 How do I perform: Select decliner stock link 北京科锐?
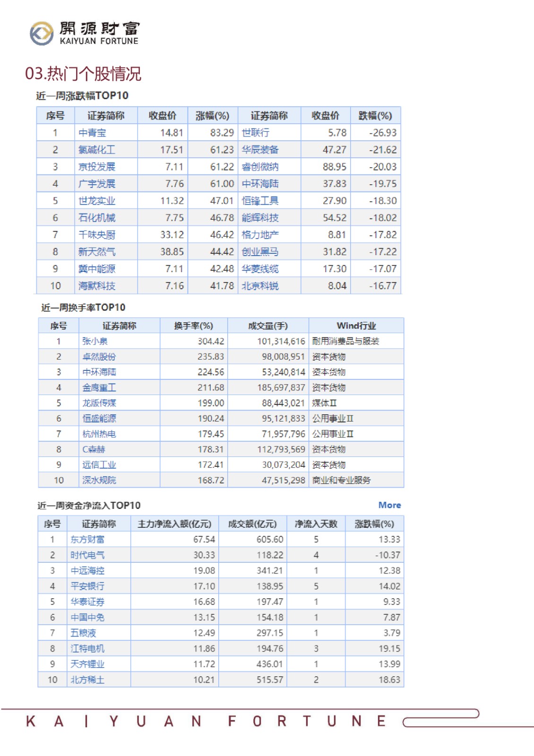(x=260, y=286)
